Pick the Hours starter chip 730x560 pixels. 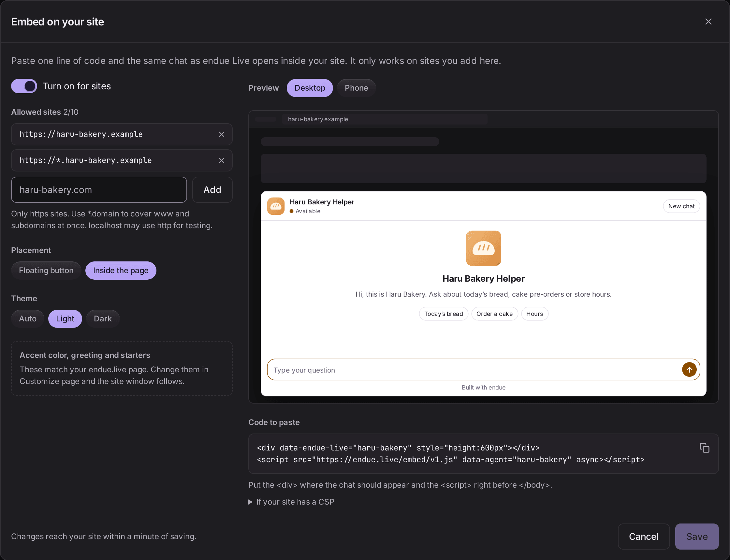coord(534,314)
